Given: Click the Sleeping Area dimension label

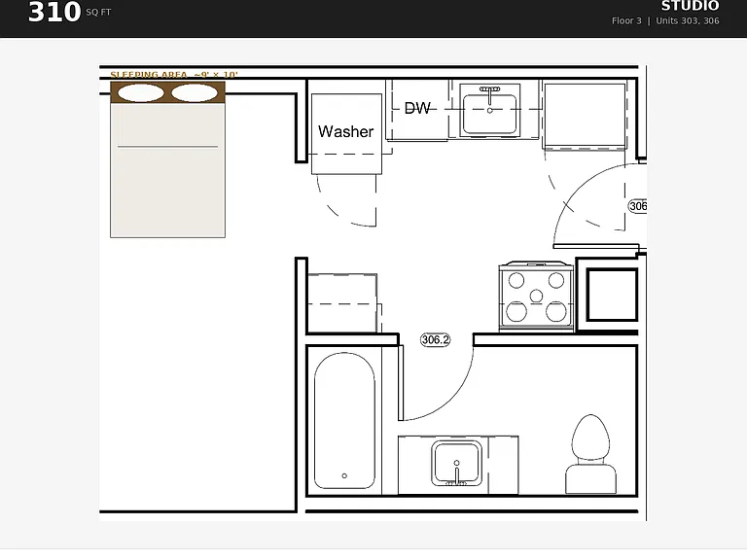Looking at the screenshot, I should pyautogui.click(x=174, y=74).
